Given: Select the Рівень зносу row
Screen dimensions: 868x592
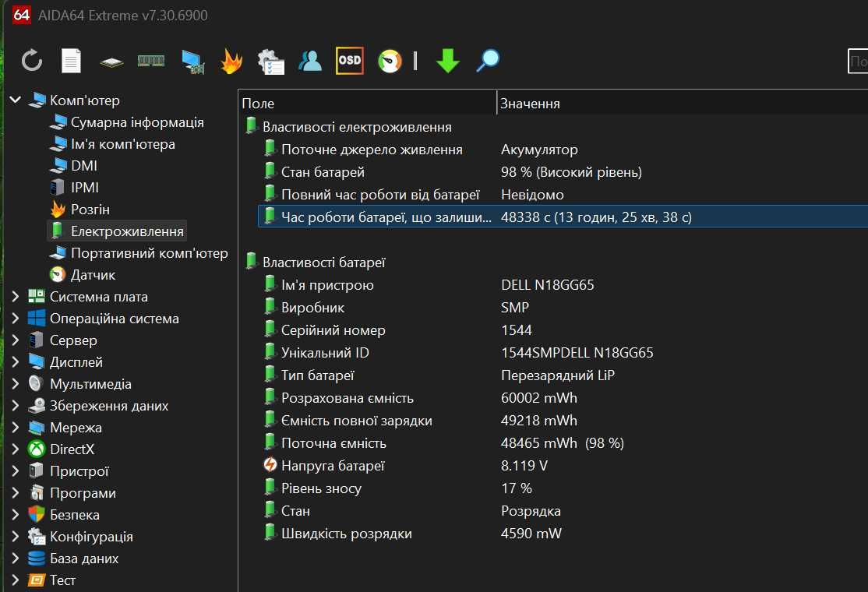Looking at the screenshot, I should click(x=563, y=488).
